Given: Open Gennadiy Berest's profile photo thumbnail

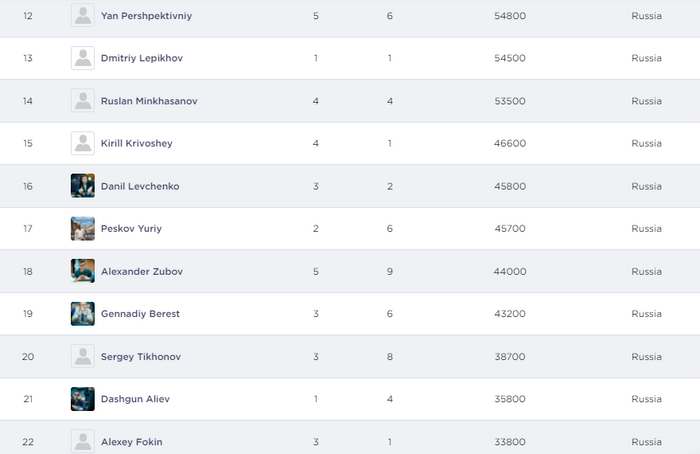Looking at the screenshot, I should 83,314.
